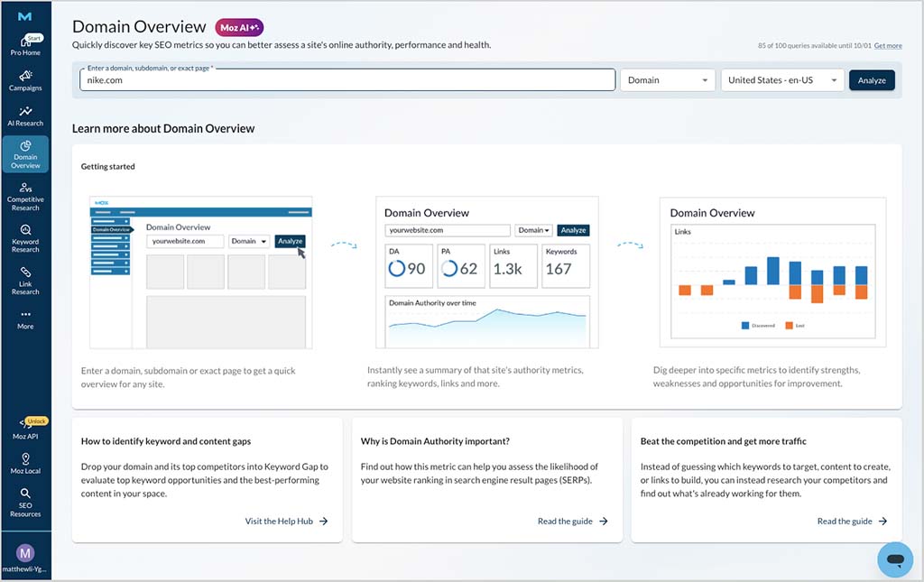The width and height of the screenshot is (924, 582).
Task: Open the chat support bubble
Action: 895,559
